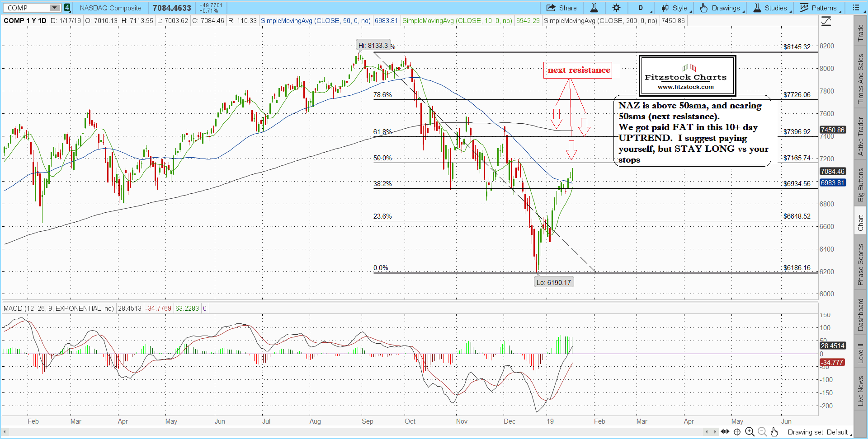Click the crosshair pan icon at bottom
The image size is (868, 439).
click(737, 432)
